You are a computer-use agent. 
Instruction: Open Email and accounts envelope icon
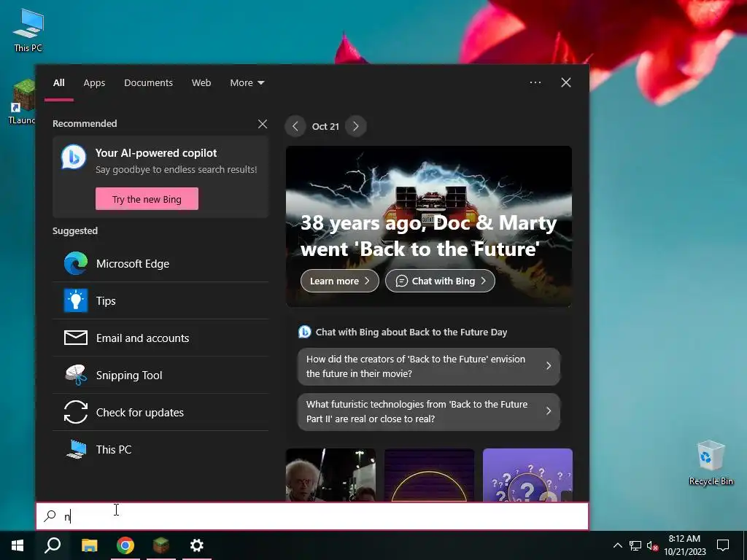click(x=76, y=338)
